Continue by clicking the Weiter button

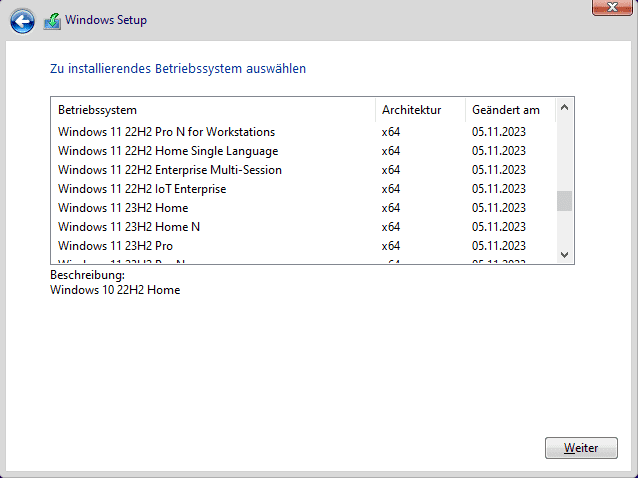pos(581,448)
